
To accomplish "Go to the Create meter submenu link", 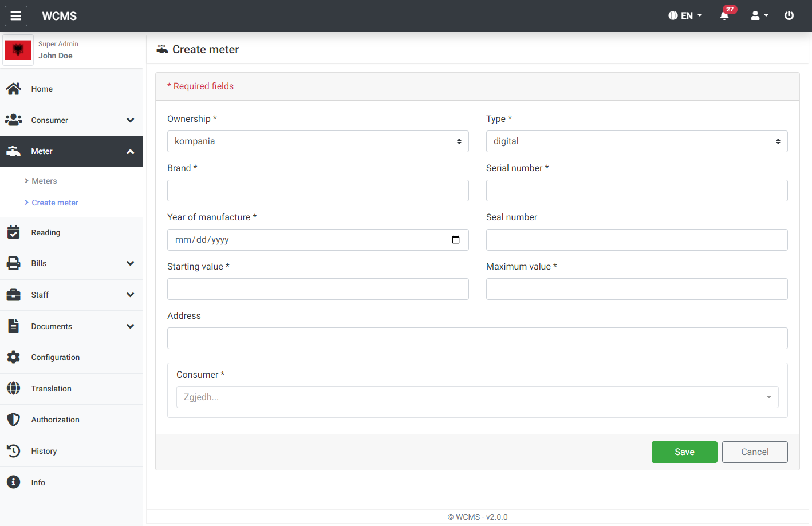I will pyautogui.click(x=55, y=203).
